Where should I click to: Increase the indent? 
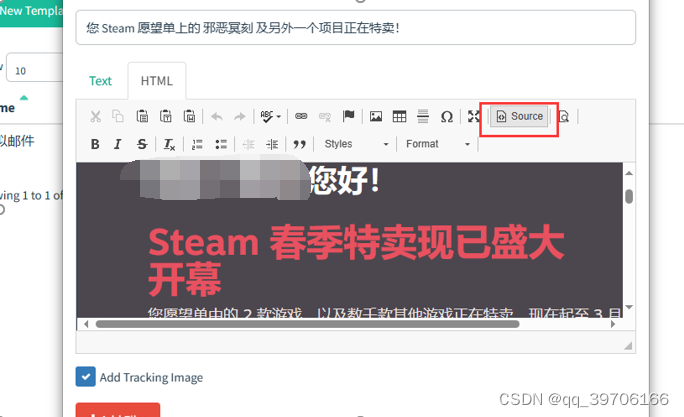coord(272,144)
